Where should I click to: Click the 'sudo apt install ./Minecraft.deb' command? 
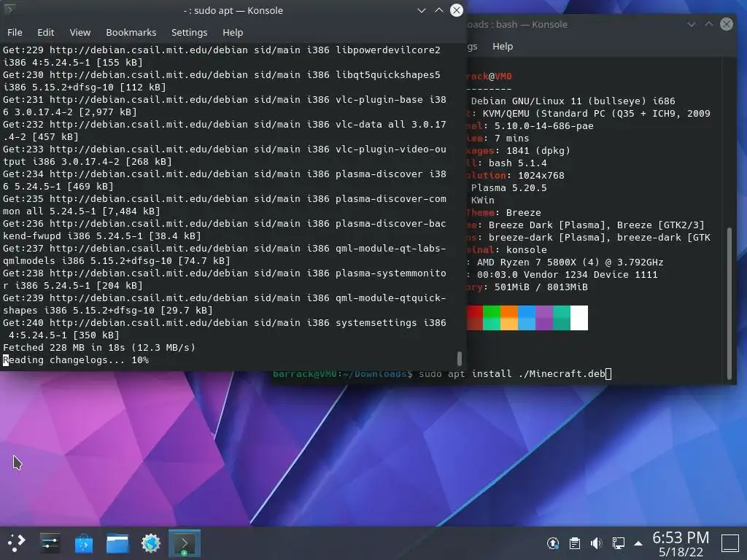(x=511, y=374)
